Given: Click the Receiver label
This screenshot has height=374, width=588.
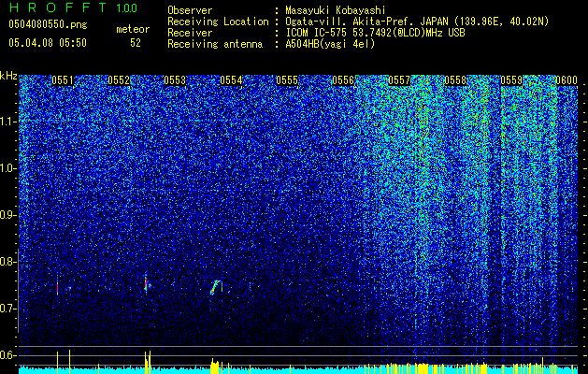Looking at the screenshot, I should [190, 33].
